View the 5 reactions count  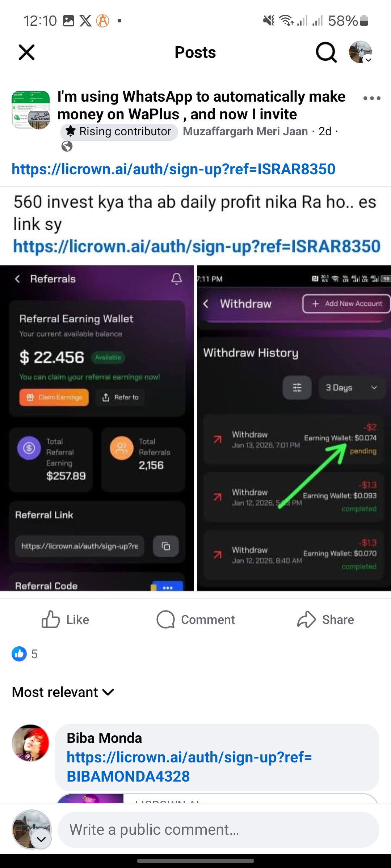click(25, 654)
